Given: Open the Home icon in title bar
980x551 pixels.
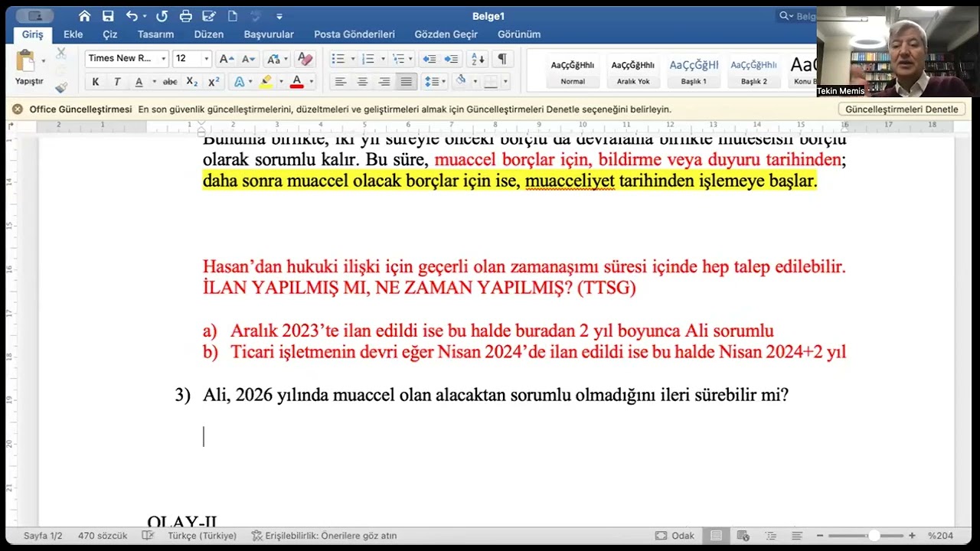Looking at the screenshot, I should [x=84, y=16].
